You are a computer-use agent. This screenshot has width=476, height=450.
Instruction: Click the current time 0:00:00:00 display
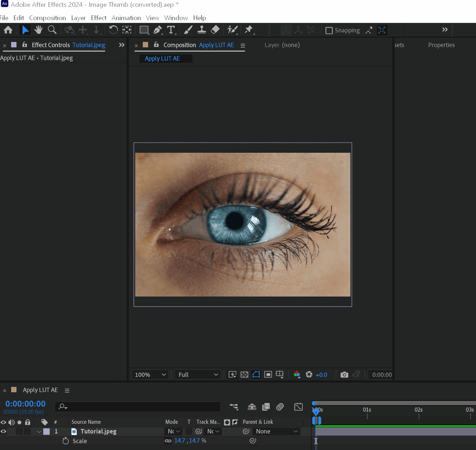click(25, 404)
